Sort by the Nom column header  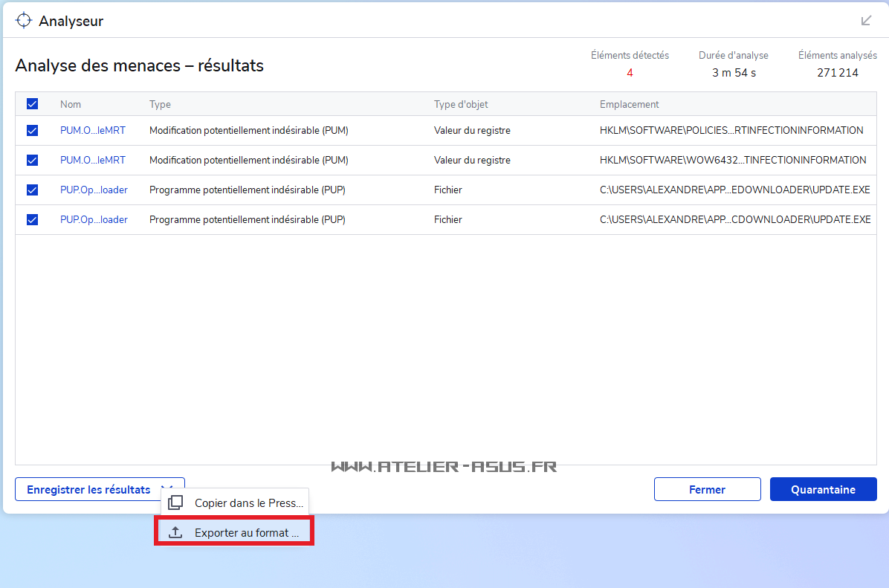71,104
